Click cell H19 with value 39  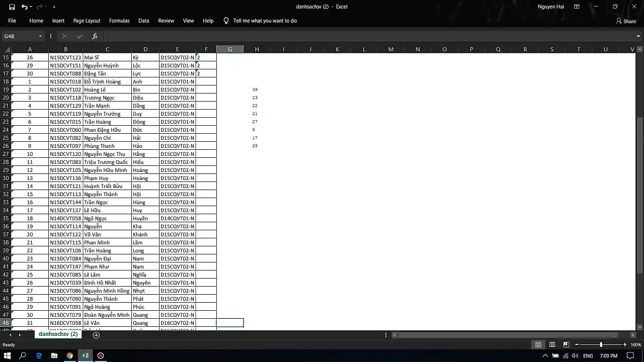tap(257, 89)
